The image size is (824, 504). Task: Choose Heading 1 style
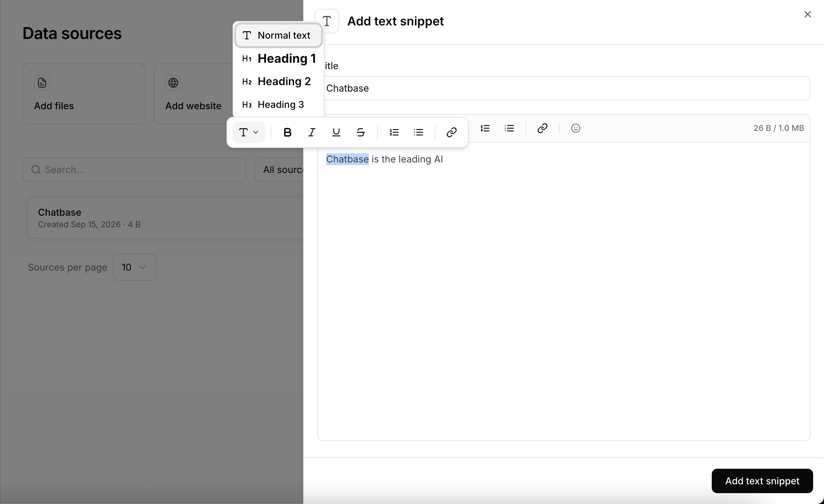point(278,58)
